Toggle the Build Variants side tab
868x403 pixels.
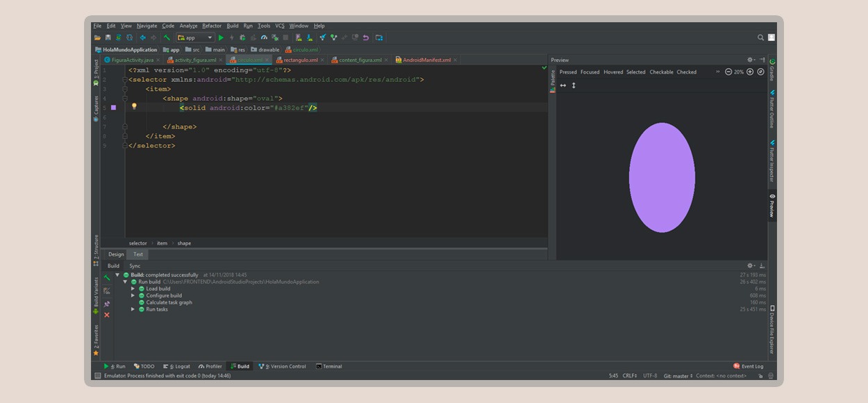click(96, 295)
